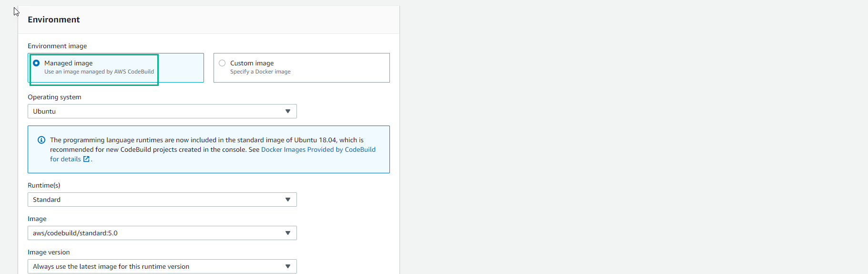This screenshot has width=868, height=274.
Task: Click the external link icon after "for details"
Action: [x=86, y=159]
